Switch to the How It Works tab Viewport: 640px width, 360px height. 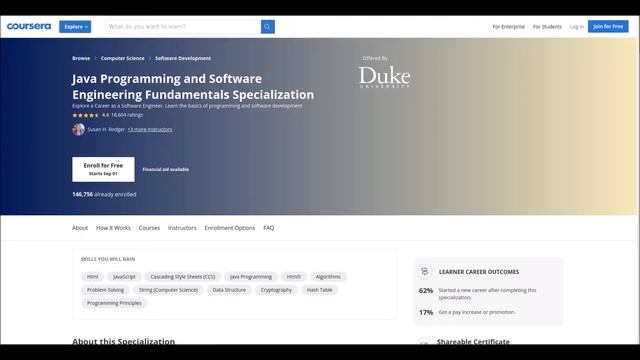point(113,228)
